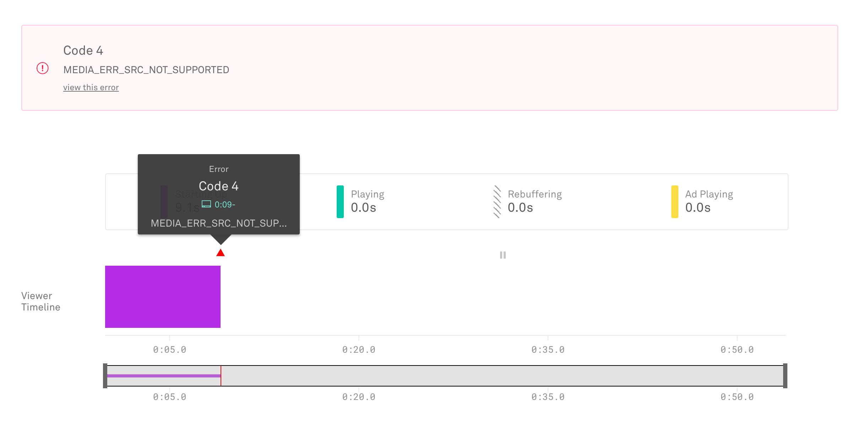Screen dimensions: 868x422
Task: Click the green Playing color swatch
Action: click(x=340, y=201)
